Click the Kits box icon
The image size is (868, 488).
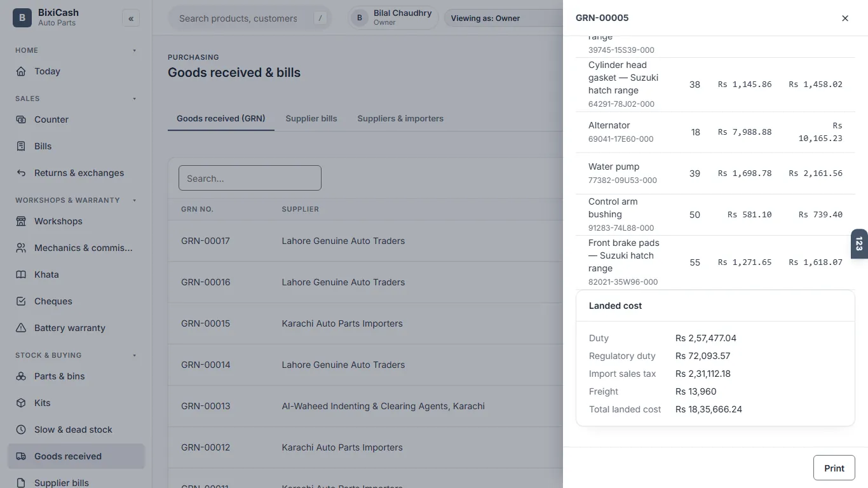(21, 403)
